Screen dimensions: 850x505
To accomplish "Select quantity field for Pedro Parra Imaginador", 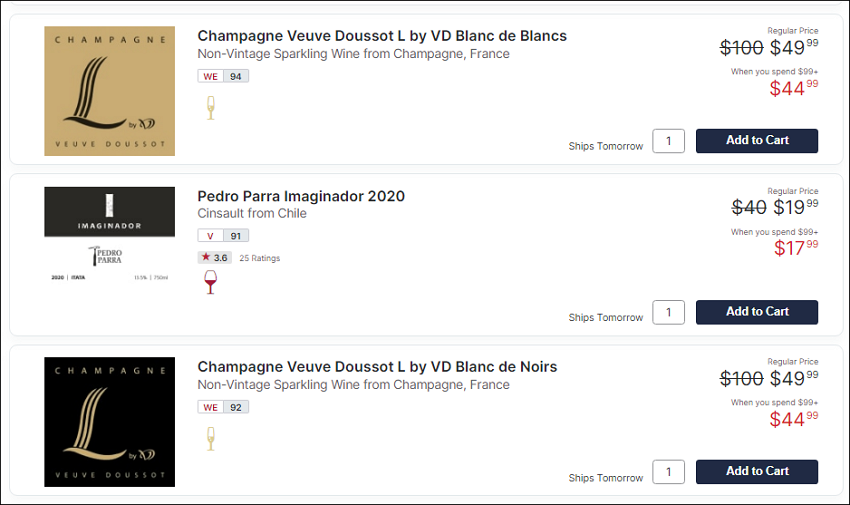I will coord(668,312).
